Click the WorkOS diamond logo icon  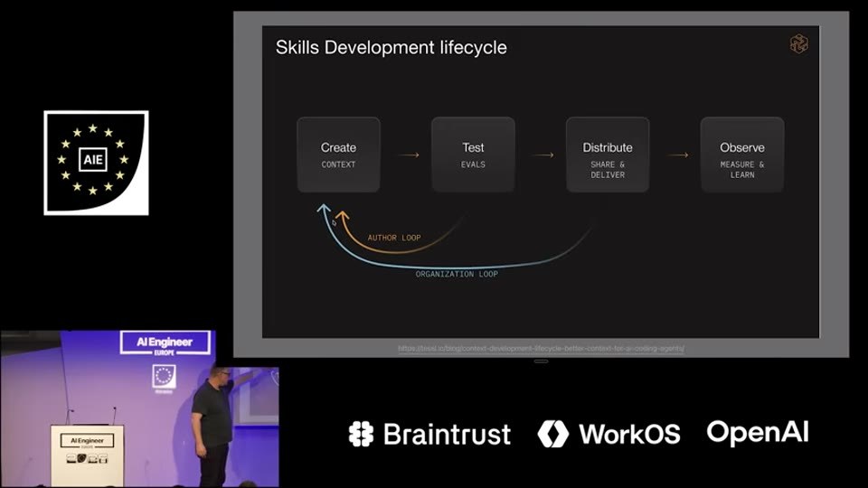point(553,434)
